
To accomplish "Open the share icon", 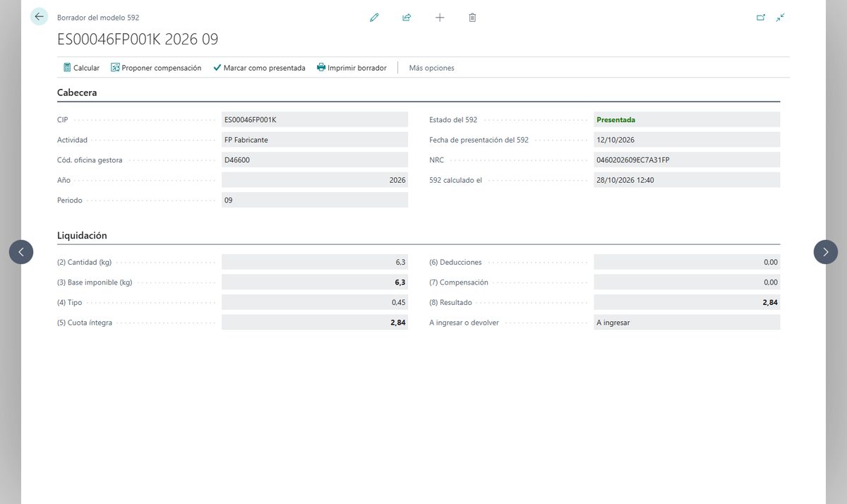I will pos(407,18).
